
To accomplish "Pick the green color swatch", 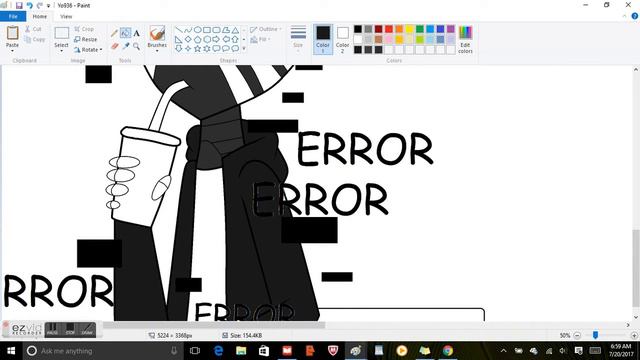I will [x=420, y=29].
